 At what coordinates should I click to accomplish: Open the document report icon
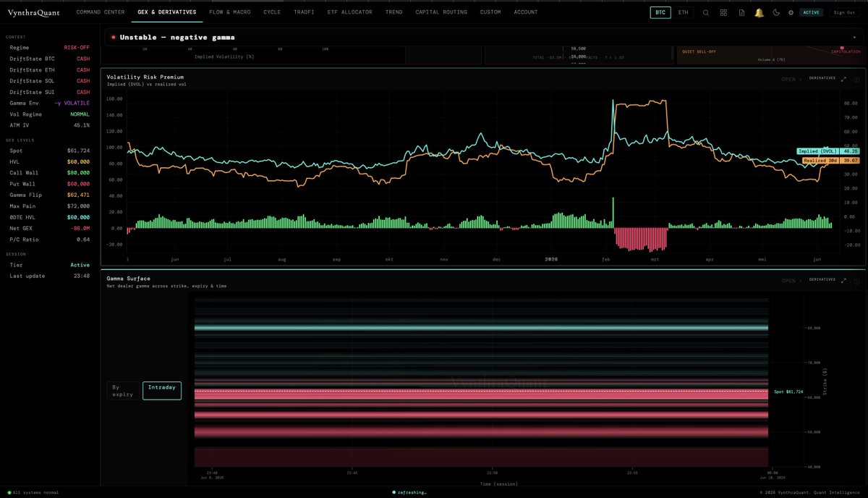[x=741, y=12]
